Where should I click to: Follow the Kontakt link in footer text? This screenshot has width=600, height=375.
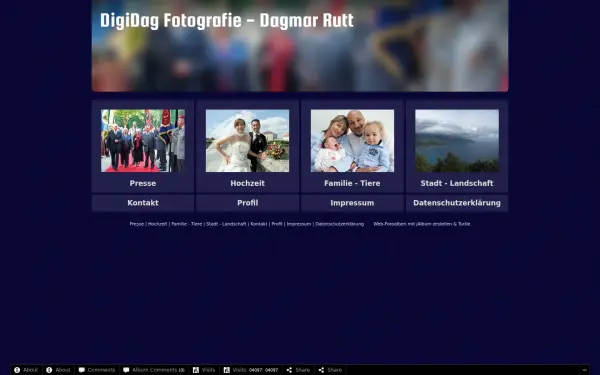(259, 224)
